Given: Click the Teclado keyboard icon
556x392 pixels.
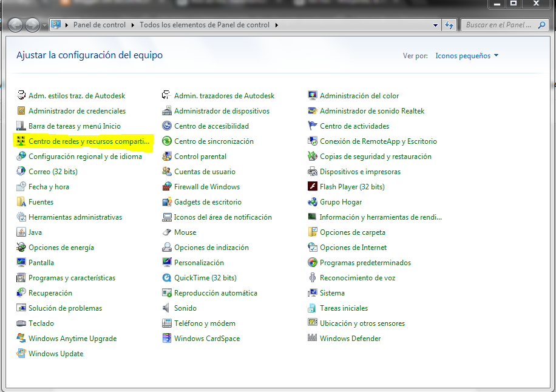Looking at the screenshot, I should point(21,323).
